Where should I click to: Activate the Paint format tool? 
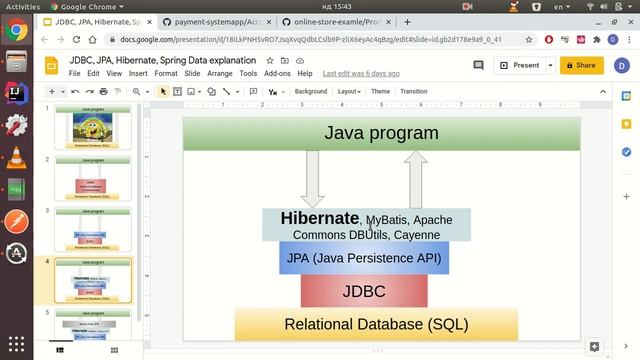tap(118, 91)
